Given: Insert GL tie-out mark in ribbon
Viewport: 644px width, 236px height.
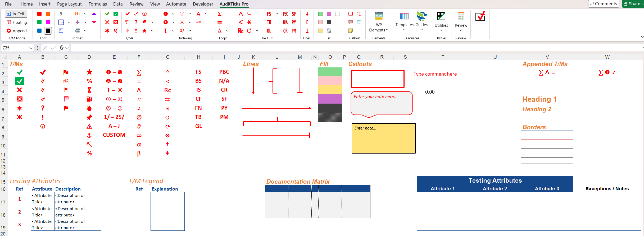Looking at the screenshot, I should click(x=269, y=31).
